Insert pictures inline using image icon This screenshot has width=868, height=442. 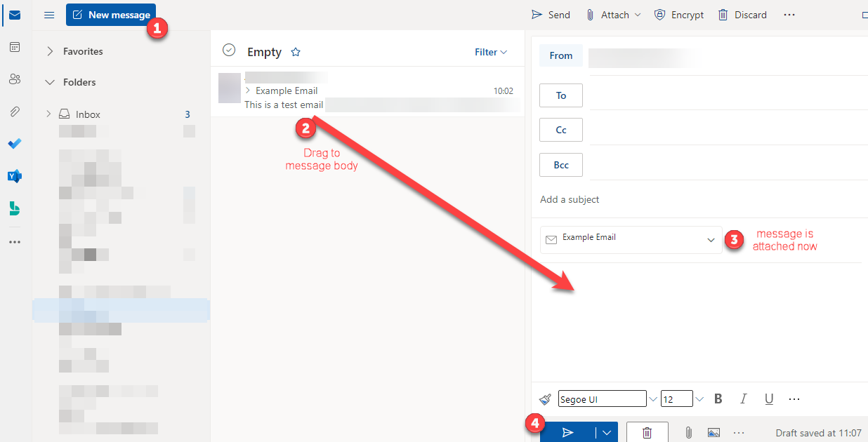click(714, 433)
